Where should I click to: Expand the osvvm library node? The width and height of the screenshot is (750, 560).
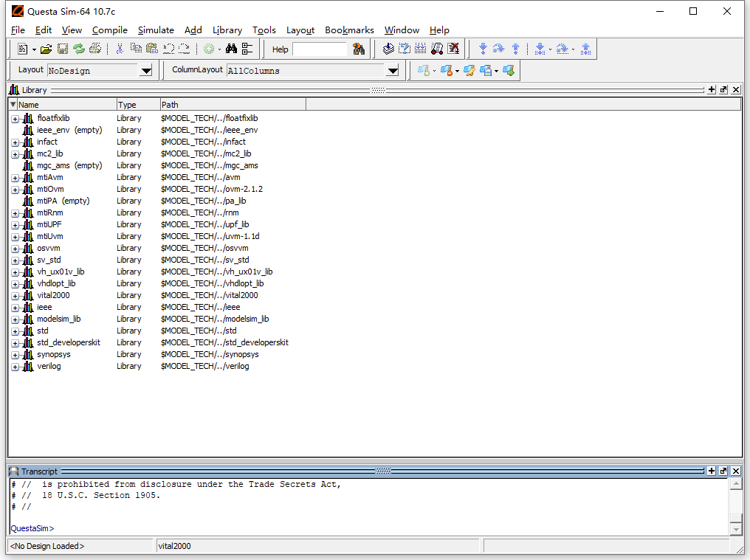[16, 249]
